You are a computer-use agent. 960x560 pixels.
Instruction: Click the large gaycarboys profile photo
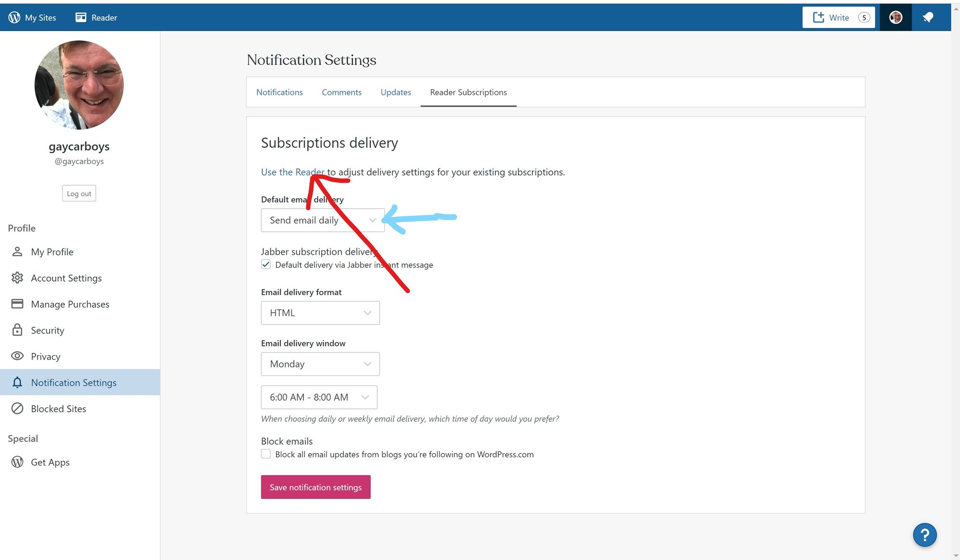click(79, 85)
